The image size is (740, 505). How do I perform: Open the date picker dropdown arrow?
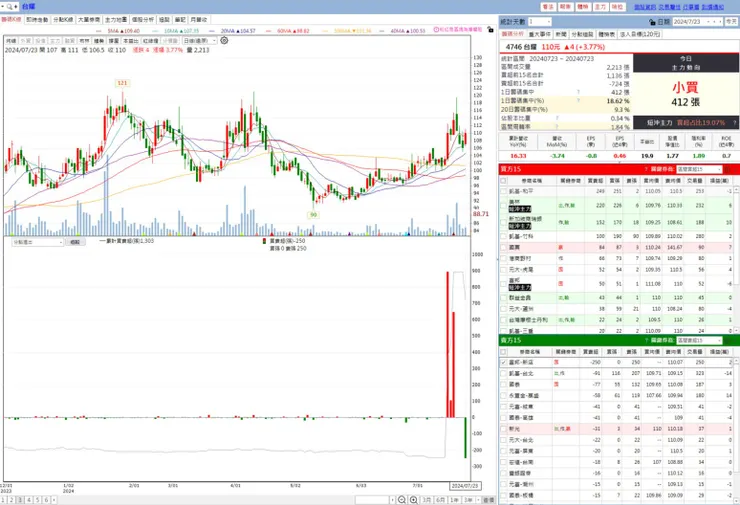(x=706, y=22)
